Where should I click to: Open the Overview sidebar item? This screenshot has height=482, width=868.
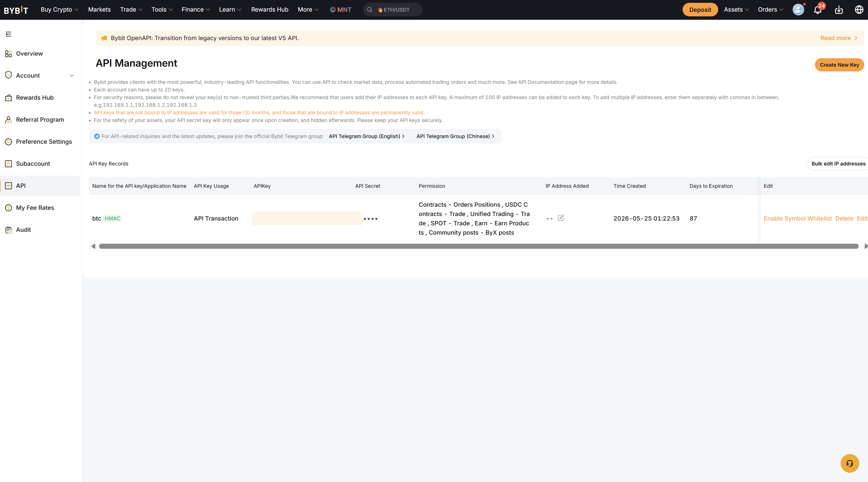[29, 54]
